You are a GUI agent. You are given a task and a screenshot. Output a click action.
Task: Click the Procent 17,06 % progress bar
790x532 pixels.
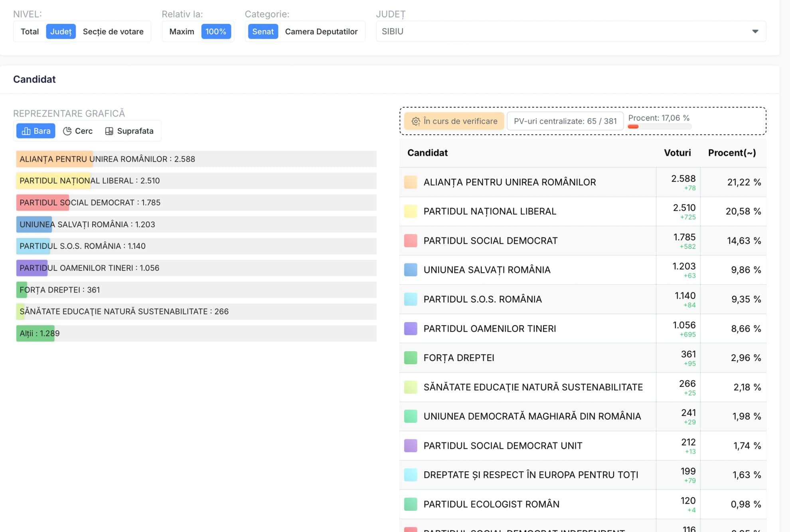[659, 127]
